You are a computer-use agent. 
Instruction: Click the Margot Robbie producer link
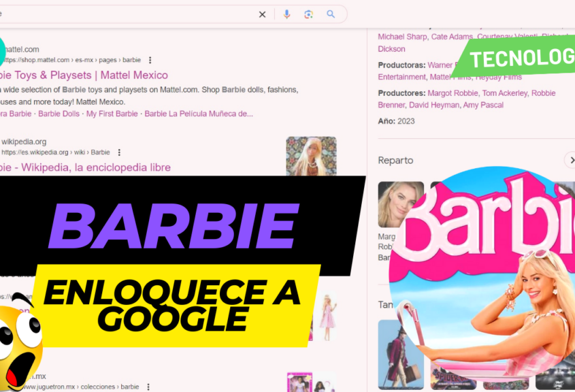click(x=453, y=93)
